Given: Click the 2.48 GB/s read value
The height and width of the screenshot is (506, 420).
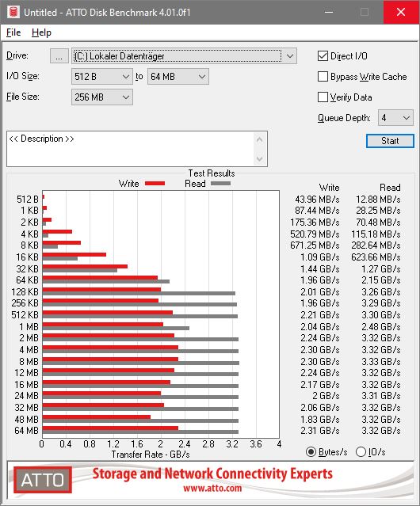Looking at the screenshot, I should 381,327.
